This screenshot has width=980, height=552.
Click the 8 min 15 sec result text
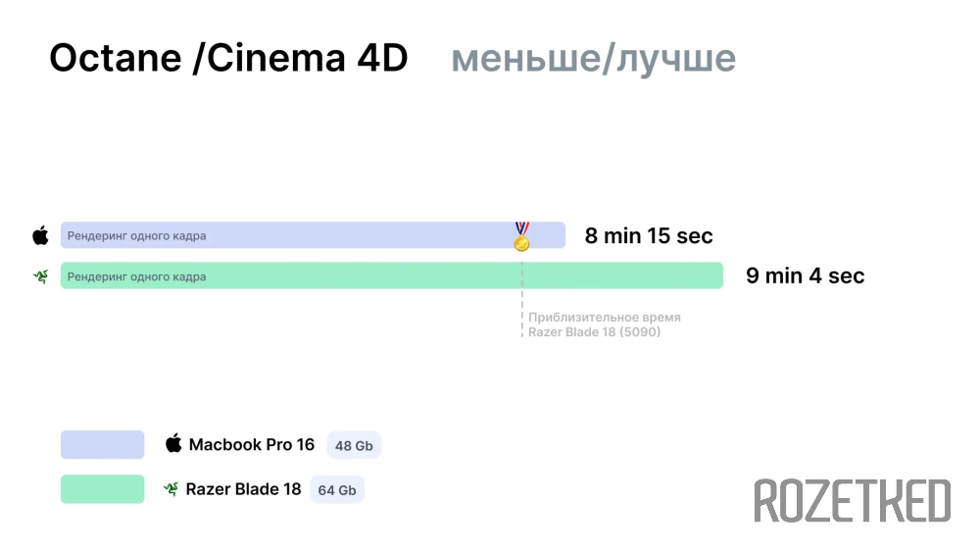(649, 235)
